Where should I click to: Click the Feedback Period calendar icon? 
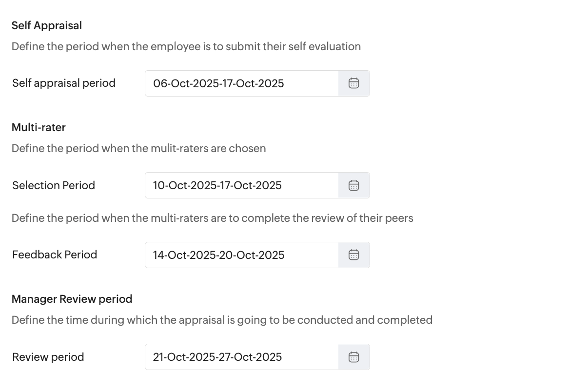coord(354,255)
